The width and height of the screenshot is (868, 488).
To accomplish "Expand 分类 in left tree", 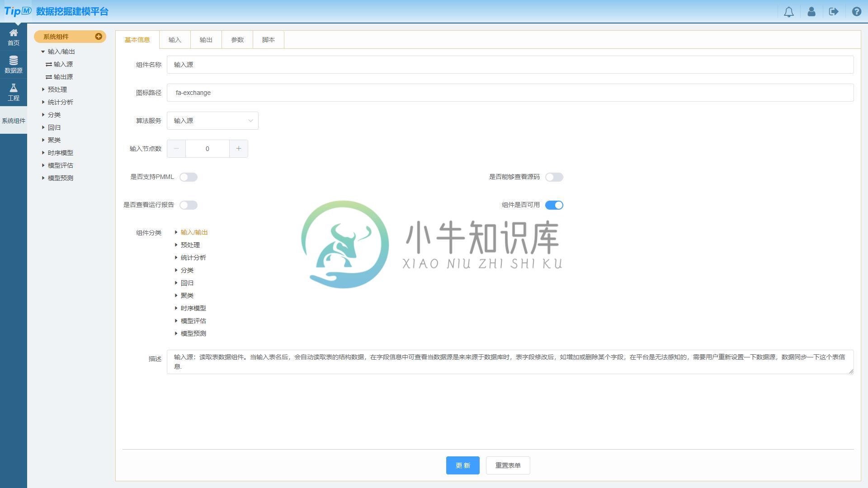I will click(x=43, y=115).
